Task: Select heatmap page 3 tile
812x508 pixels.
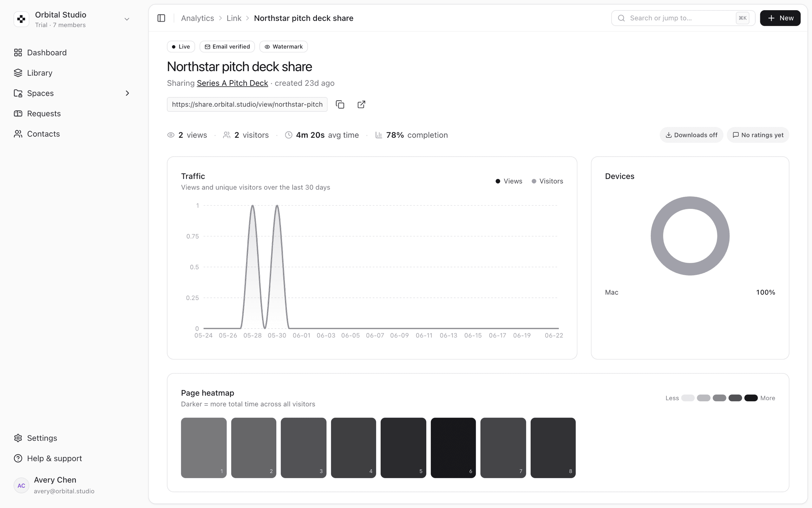Action: click(x=303, y=448)
